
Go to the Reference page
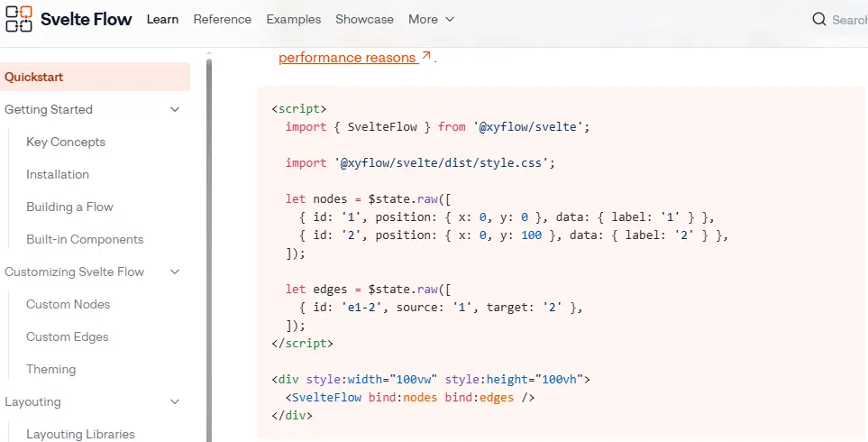coord(222,19)
